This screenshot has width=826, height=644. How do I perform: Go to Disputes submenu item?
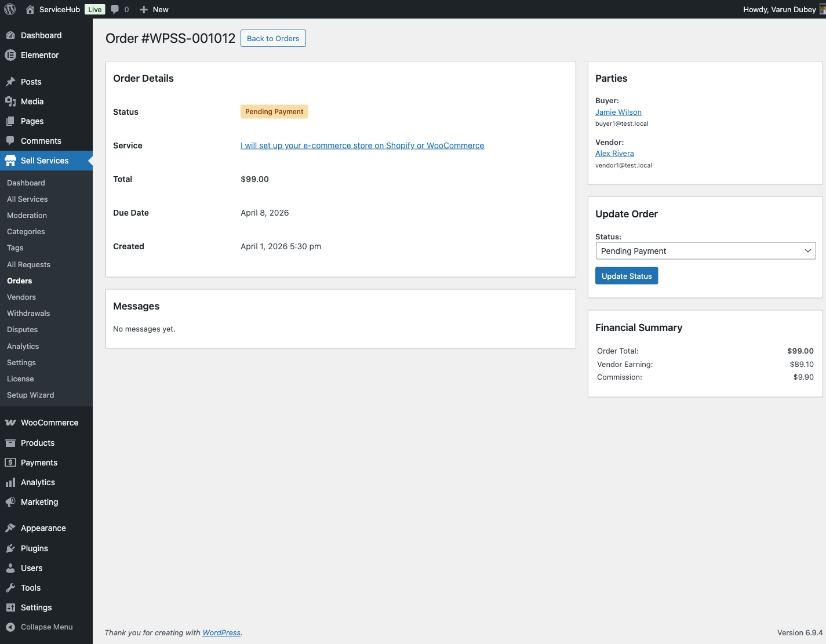(23, 329)
